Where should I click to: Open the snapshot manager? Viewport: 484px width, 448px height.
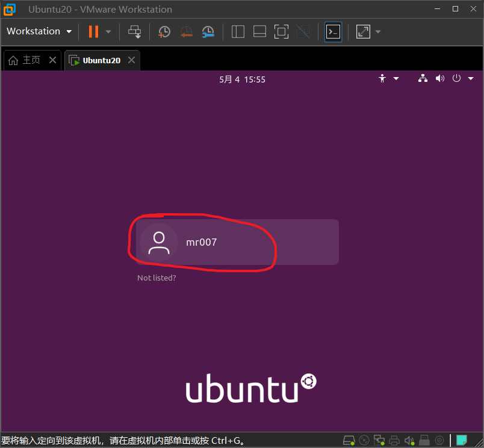[208, 31]
